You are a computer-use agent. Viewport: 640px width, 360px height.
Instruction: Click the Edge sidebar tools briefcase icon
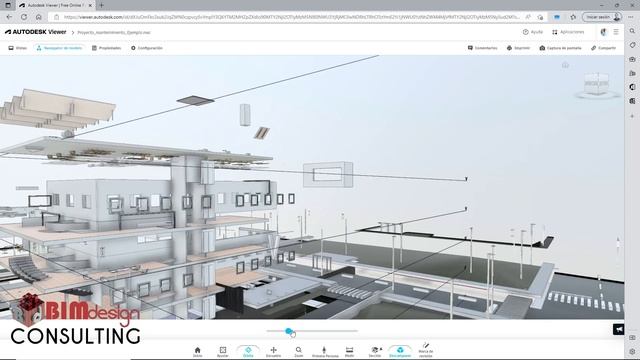632,59
